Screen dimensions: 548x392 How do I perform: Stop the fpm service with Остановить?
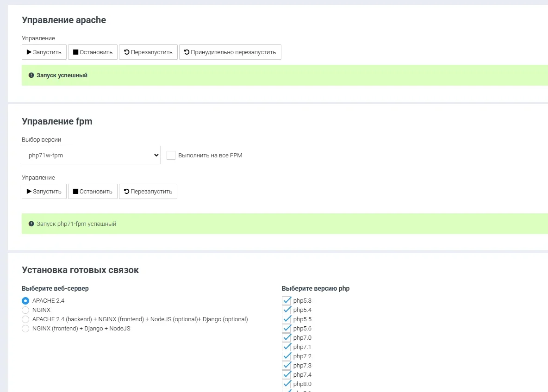93,192
